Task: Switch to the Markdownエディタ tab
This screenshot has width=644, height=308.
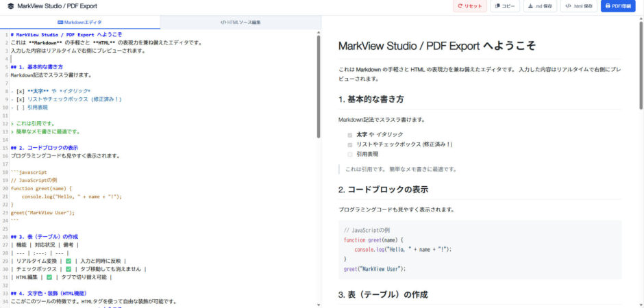Action: click(79, 23)
